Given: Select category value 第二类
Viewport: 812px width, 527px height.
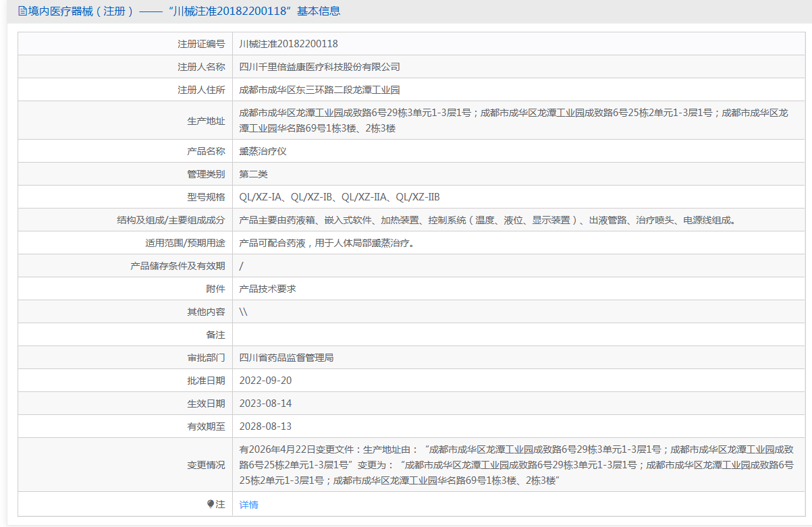Looking at the screenshot, I should pyautogui.click(x=254, y=174).
